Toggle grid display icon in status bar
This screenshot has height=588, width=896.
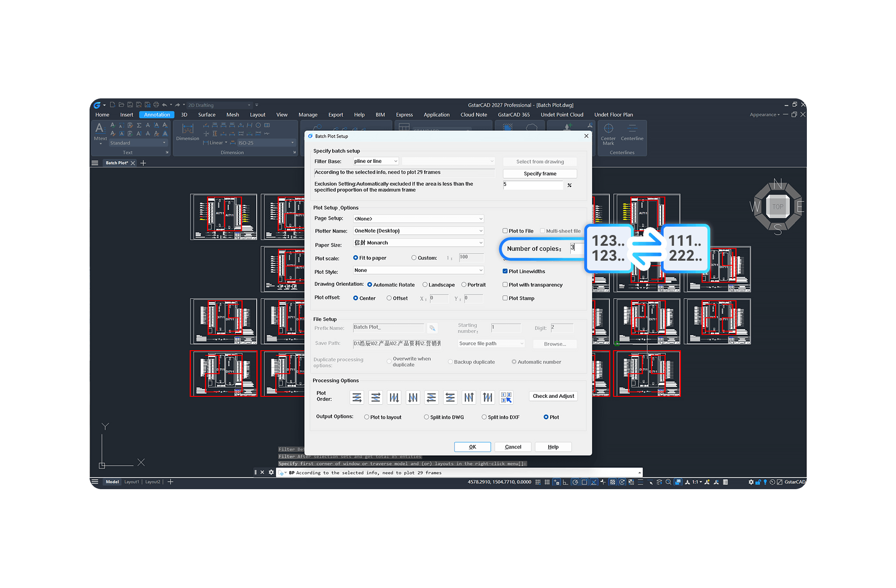point(547,482)
